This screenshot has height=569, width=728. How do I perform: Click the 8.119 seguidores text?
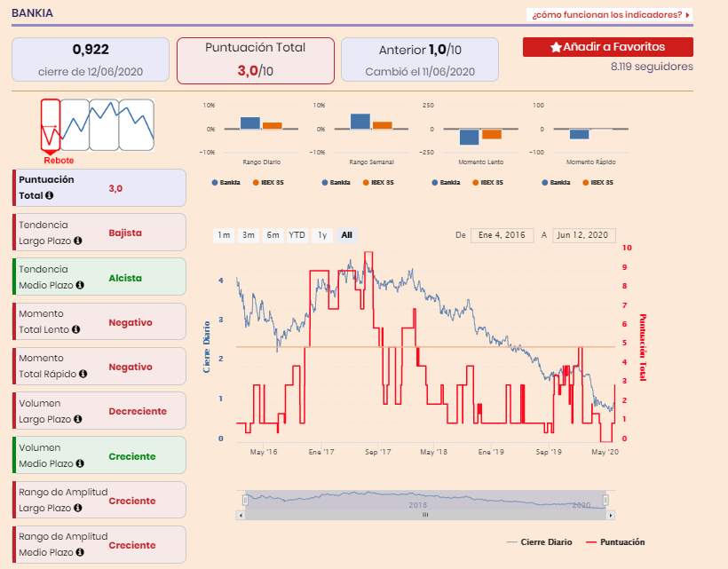click(x=652, y=67)
